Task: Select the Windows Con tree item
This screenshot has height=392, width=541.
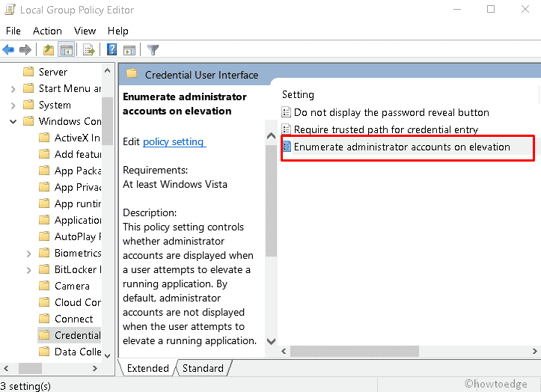Action: click(x=70, y=121)
